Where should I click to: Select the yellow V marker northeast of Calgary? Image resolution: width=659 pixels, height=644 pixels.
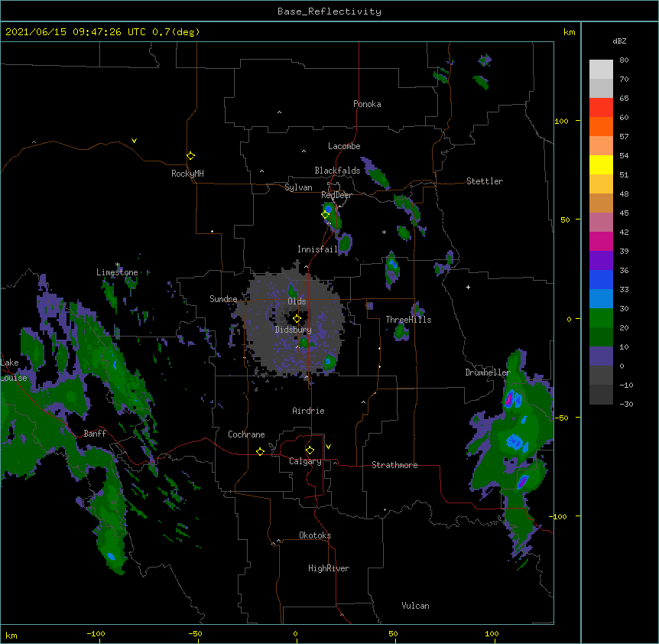click(x=328, y=447)
